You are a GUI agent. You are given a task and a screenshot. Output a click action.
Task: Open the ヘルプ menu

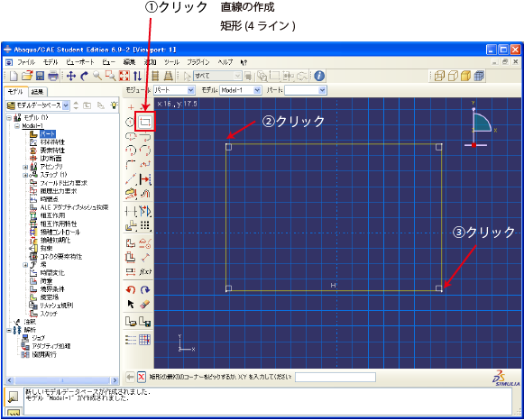tap(225, 62)
